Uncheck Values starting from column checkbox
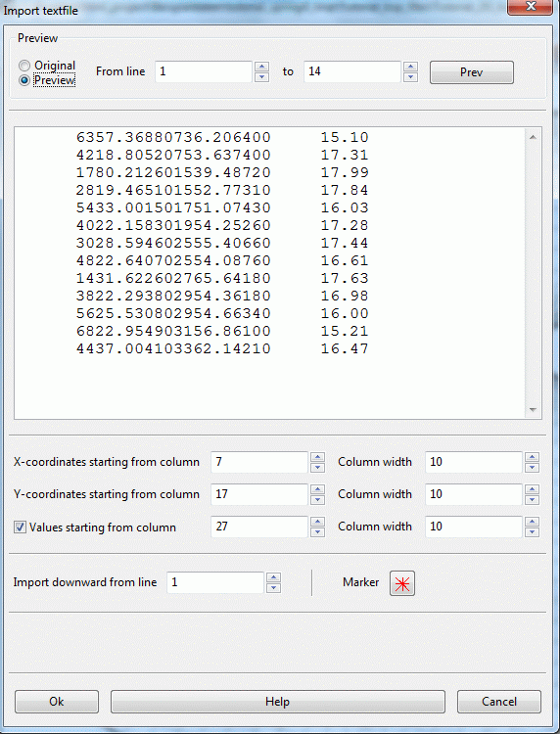Screen dimensions: 560x734 click(x=20, y=528)
